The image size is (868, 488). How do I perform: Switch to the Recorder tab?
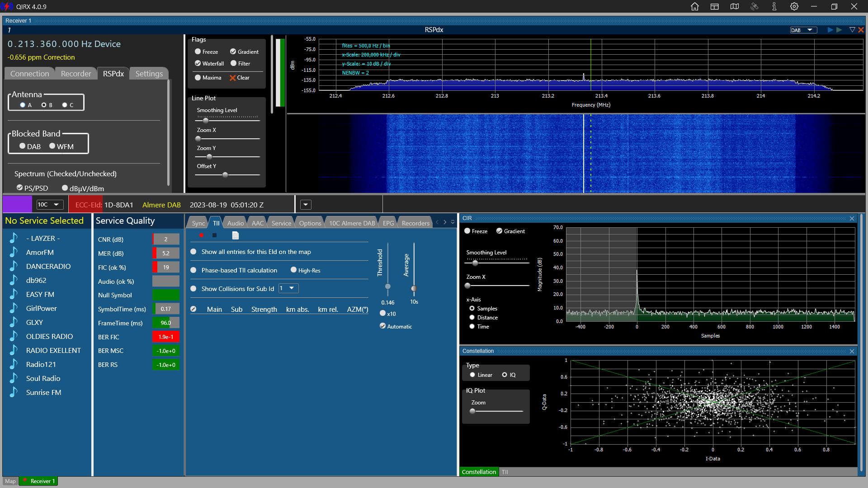[76, 74]
